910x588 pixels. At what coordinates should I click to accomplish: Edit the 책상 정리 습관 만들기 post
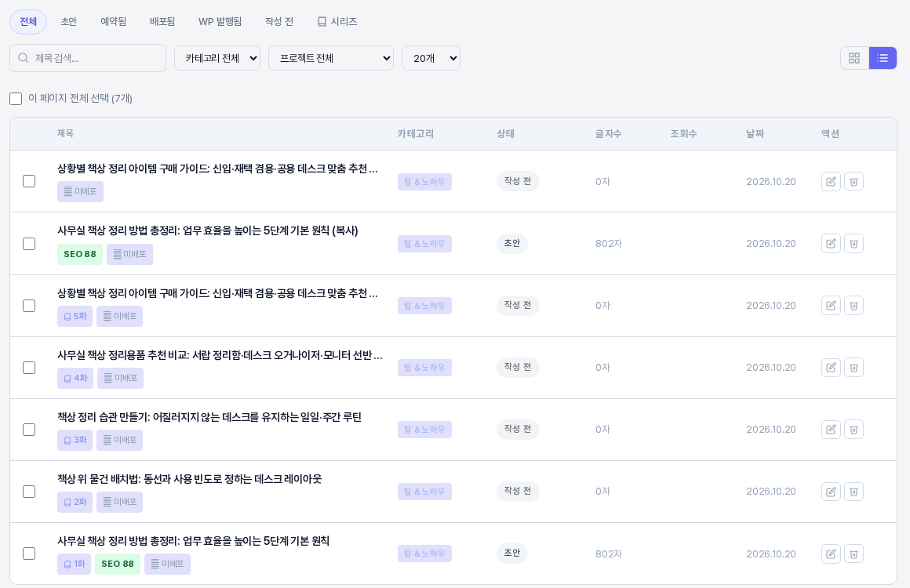click(x=831, y=430)
